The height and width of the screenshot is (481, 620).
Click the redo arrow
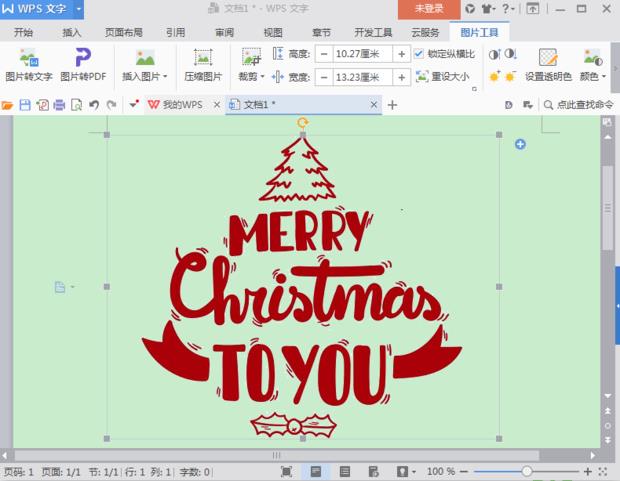112,105
